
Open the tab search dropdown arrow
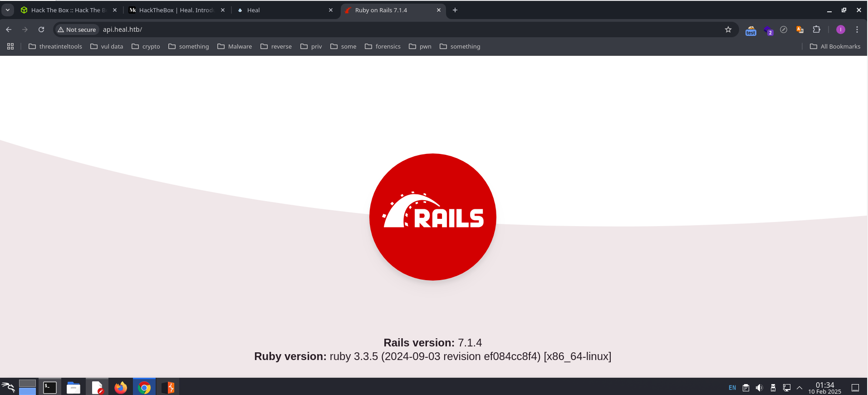point(8,10)
